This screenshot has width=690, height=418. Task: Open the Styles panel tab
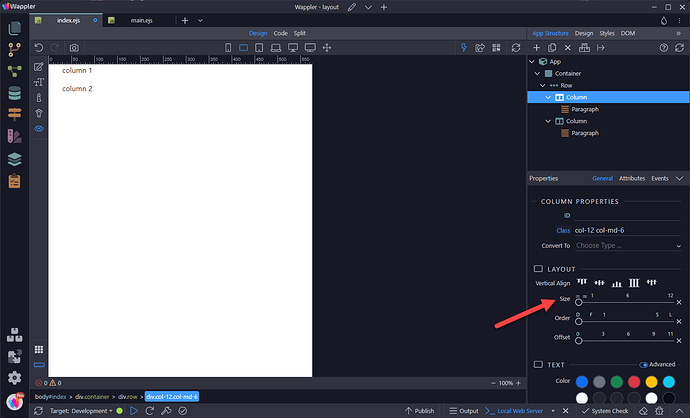pos(607,33)
